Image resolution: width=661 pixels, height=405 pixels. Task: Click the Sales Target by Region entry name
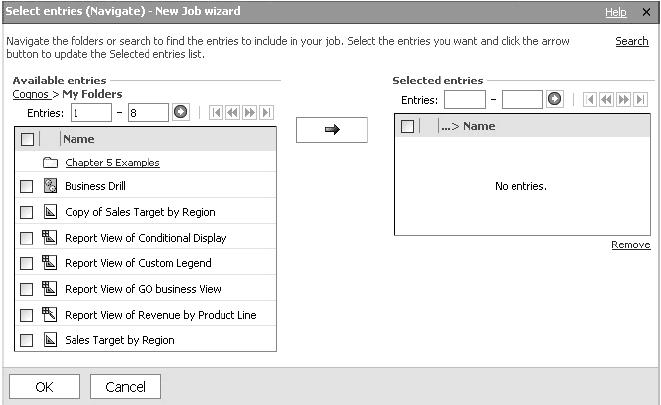(120, 340)
